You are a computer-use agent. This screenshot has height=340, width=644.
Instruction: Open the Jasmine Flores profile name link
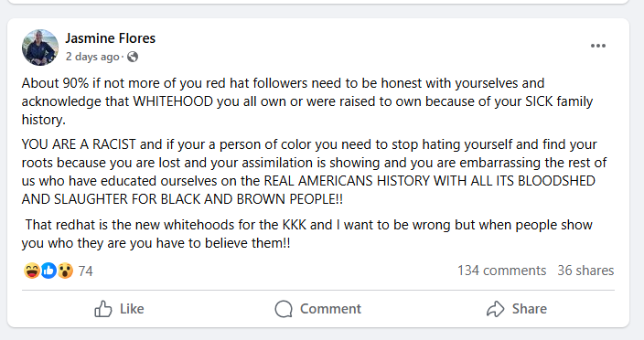click(x=110, y=38)
